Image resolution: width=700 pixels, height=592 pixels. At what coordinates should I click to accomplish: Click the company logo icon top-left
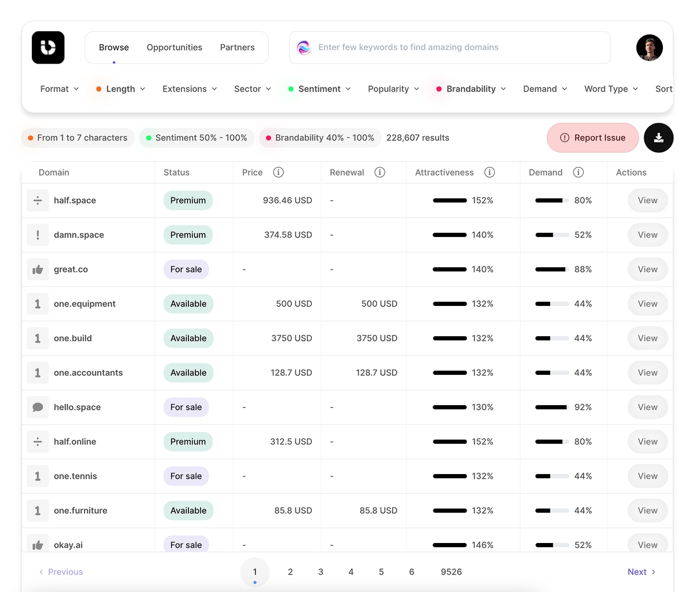(x=47, y=47)
